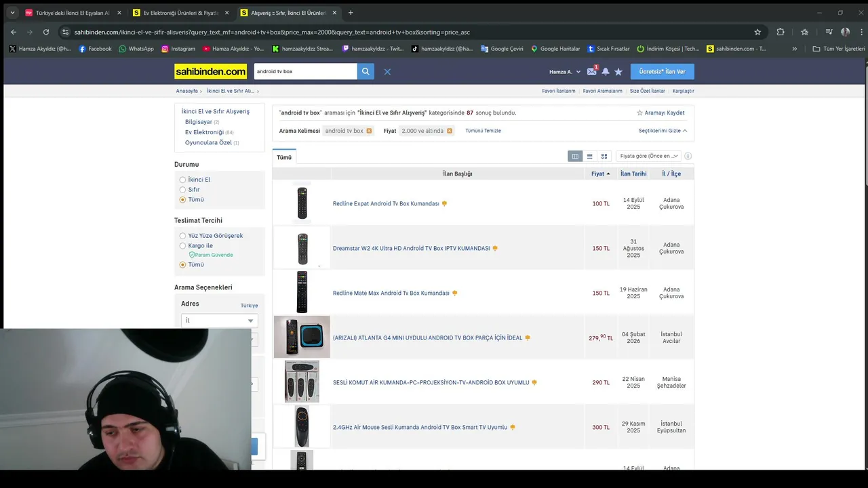
Task: Open favorites star icon in site header
Action: coord(618,72)
